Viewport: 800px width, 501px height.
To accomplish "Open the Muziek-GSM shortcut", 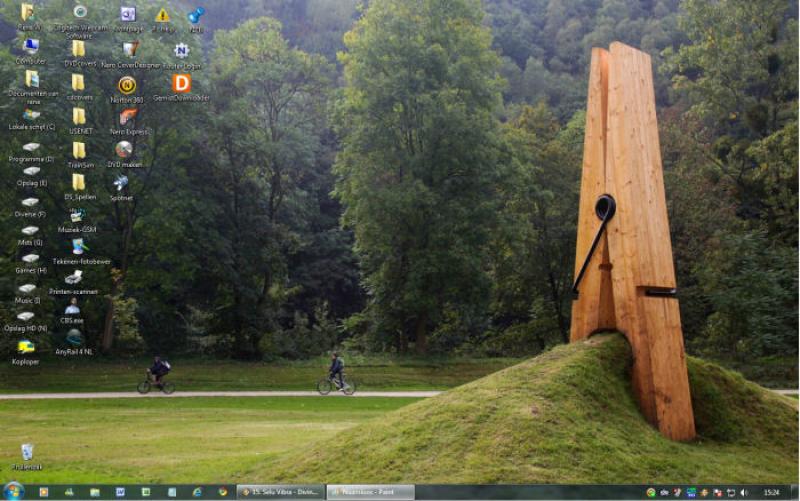I will (77, 216).
